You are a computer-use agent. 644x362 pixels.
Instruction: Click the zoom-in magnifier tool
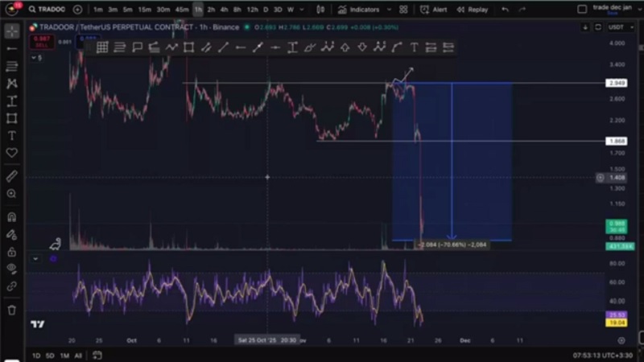(11, 194)
